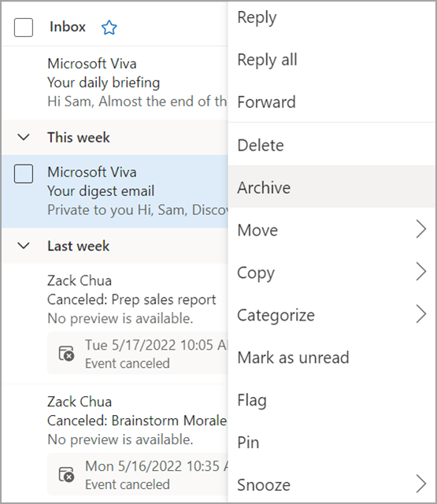Open the Move submenu arrow
Viewport: 437px width, 504px height.
[x=421, y=229]
